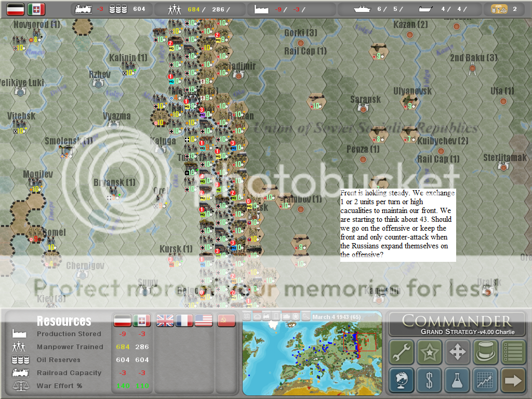Screen dimensions: 532x399
Task: Toggle the magnifier filter on minimap toolbar
Action: pyautogui.click(x=306, y=316)
